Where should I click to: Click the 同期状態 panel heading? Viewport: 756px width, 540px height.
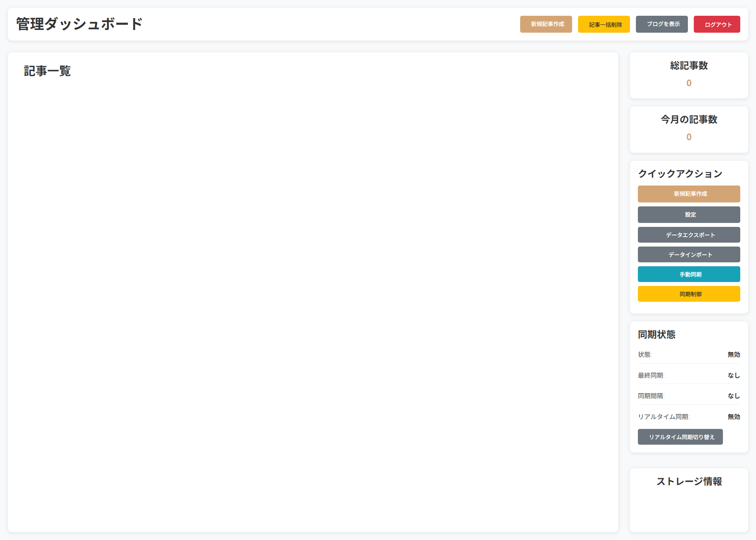pos(656,334)
